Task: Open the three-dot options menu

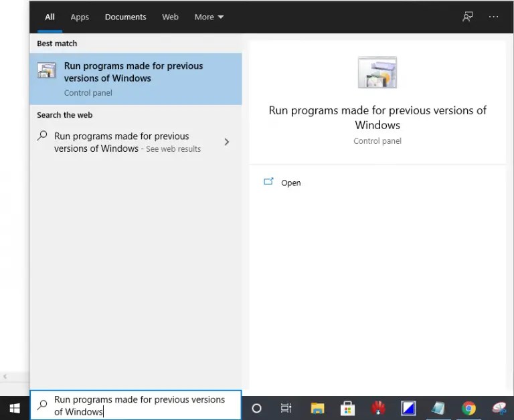Action: tap(493, 17)
